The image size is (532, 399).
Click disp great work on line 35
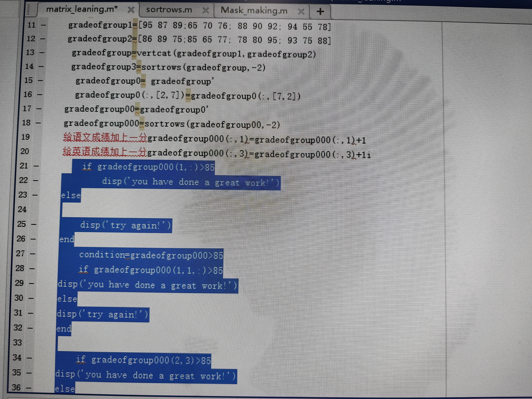(x=146, y=375)
